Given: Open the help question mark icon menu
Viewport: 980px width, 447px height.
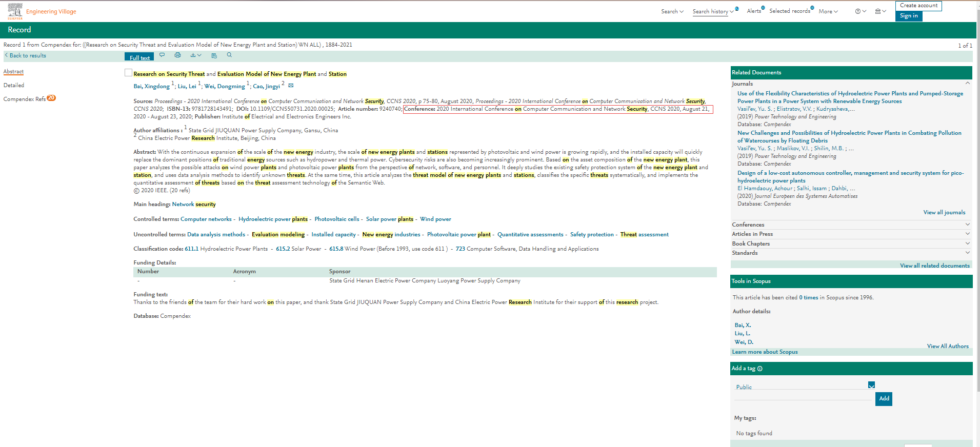Looking at the screenshot, I should 860,11.
